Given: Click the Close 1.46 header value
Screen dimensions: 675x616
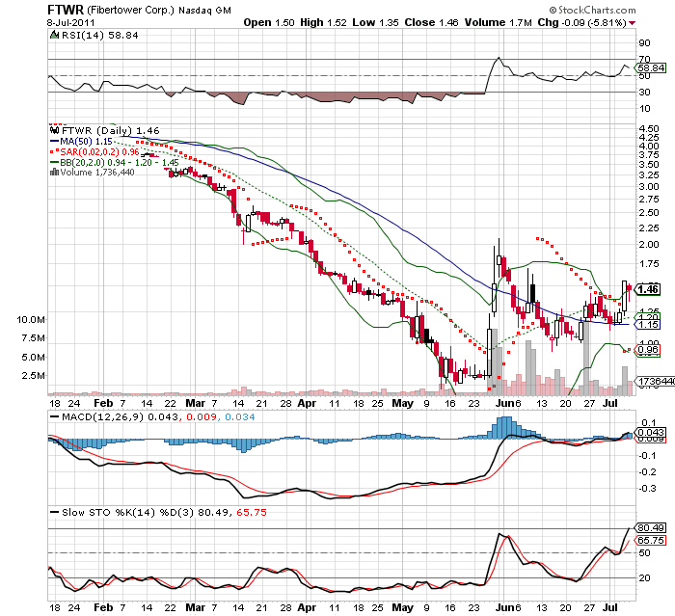Looking at the screenshot, I should coord(431,23).
